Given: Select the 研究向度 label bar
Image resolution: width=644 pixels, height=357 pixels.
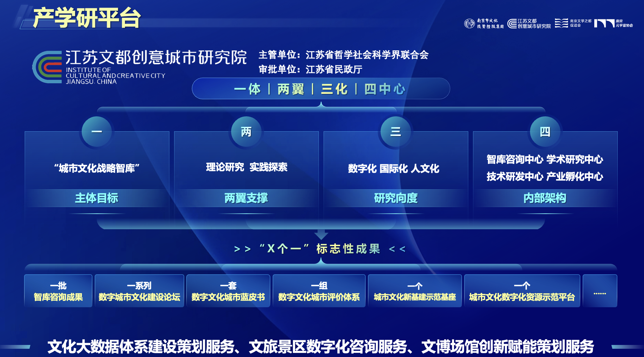Looking at the screenshot, I should (x=395, y=198).
